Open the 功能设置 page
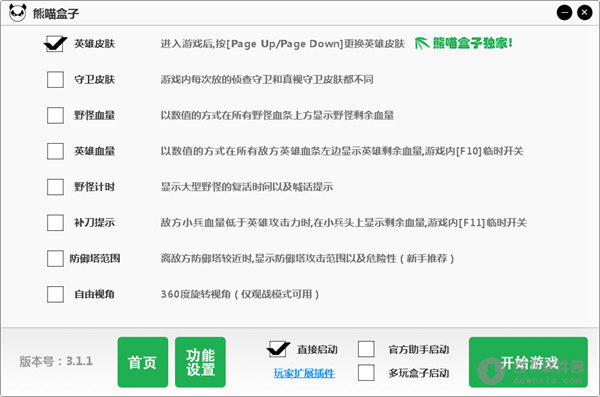 pos(200,362)
